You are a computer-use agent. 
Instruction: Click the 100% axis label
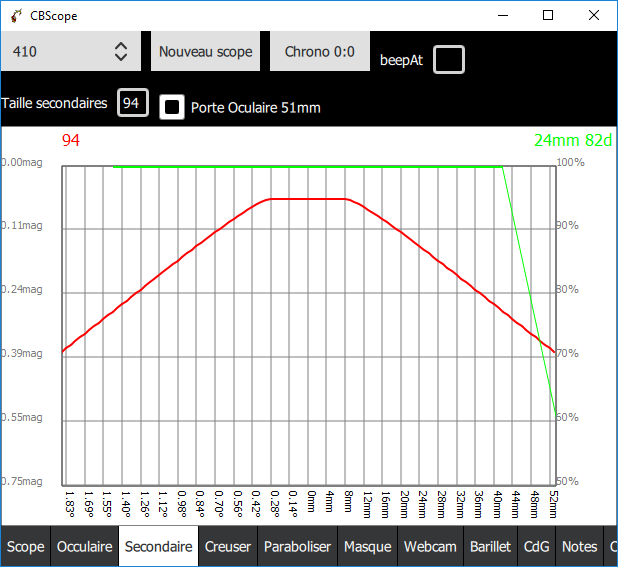570,162
